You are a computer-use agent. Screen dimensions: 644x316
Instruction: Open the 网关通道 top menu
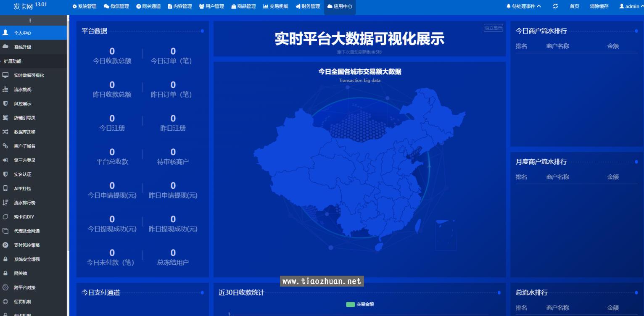point(148,6)
